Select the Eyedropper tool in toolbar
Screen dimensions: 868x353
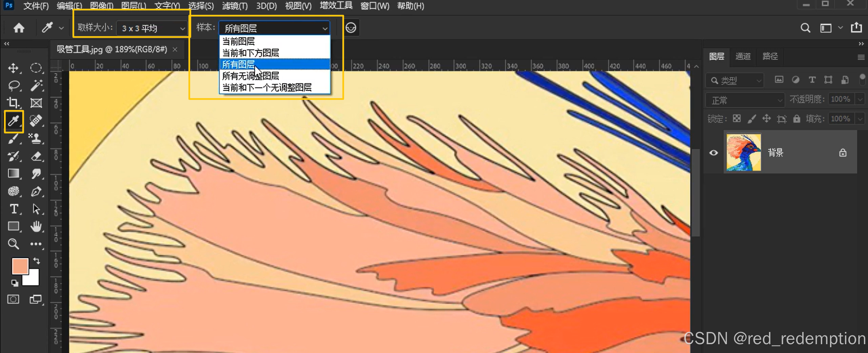(x=14, y=121)
